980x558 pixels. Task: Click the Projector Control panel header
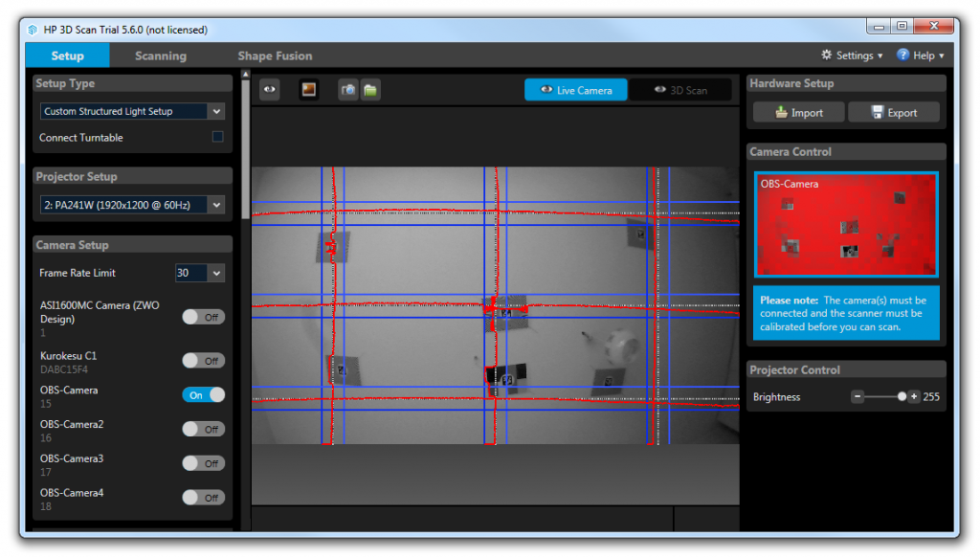point(846,369)
